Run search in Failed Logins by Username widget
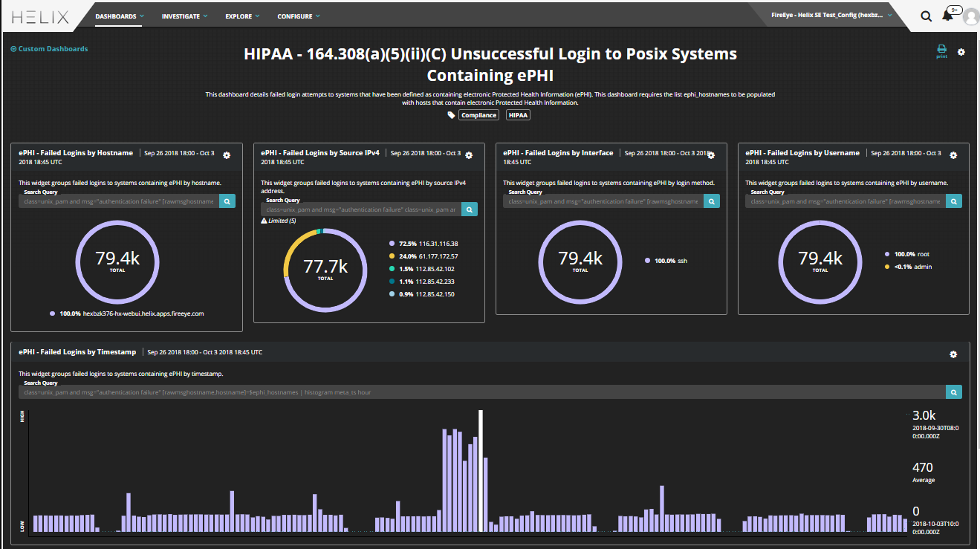This screenshot has width=980, height=549. click(x=954, y=201)
